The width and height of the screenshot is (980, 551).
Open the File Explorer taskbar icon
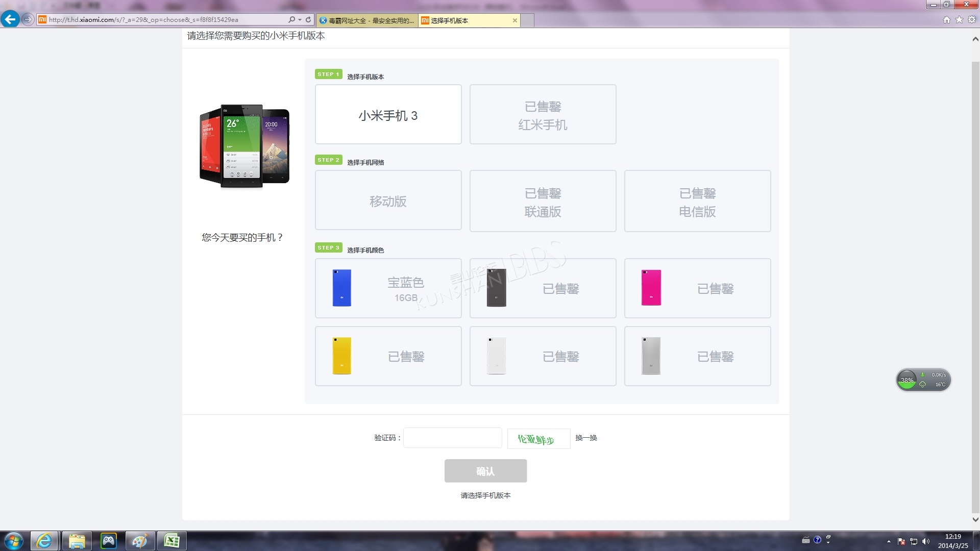point(77,541)
